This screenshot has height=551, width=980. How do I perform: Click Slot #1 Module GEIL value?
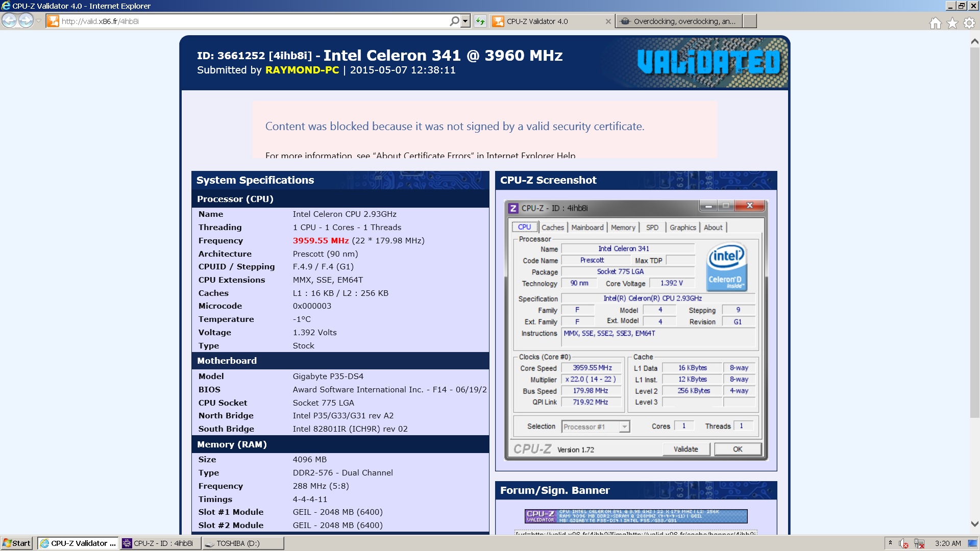point(337,512)
